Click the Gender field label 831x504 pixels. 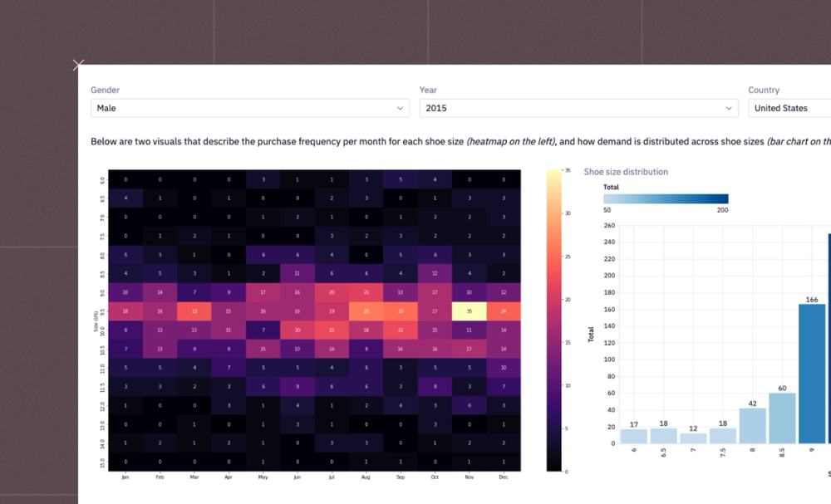(105, 90)
